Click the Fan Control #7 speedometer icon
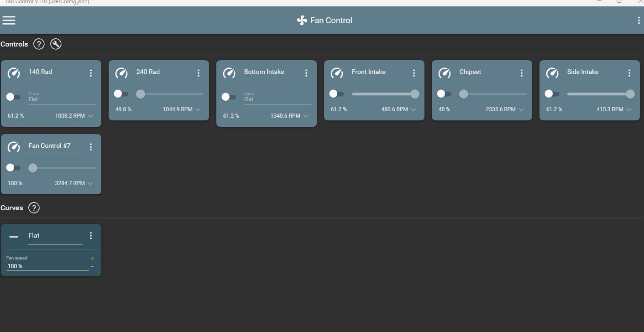Image resolution: width=644 pixels, height=332 pixels. tap(14, 147)
